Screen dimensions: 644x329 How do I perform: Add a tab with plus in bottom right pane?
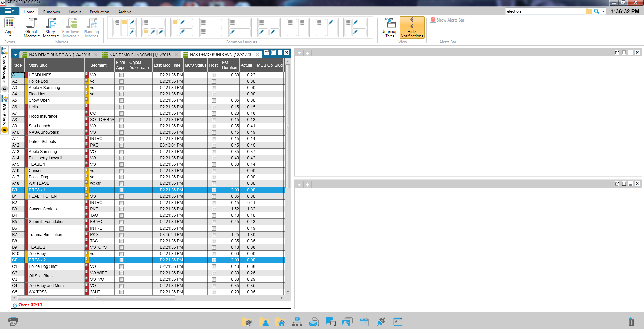[x=307, y=185]
